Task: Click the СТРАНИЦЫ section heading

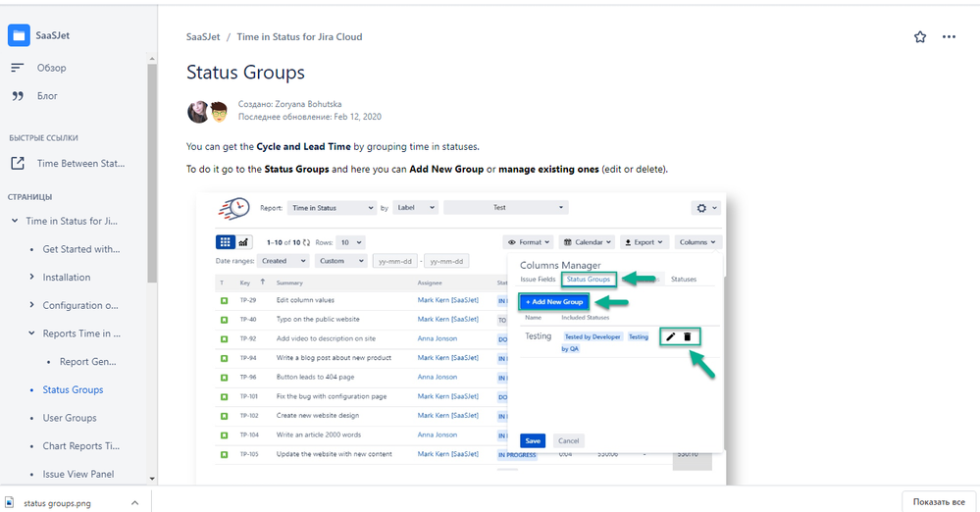Action: coord(30,197)
